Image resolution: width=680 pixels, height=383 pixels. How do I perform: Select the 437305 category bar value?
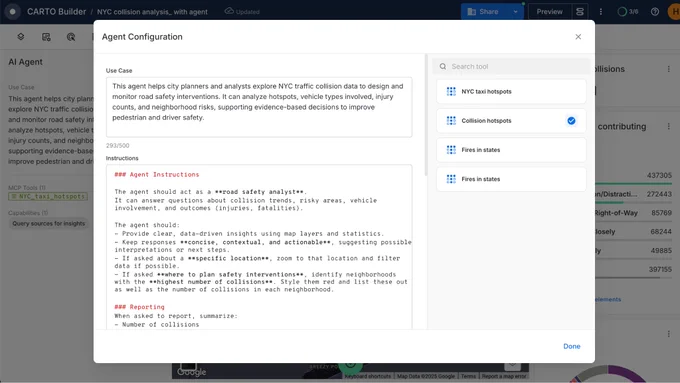(x=659, y=176)
